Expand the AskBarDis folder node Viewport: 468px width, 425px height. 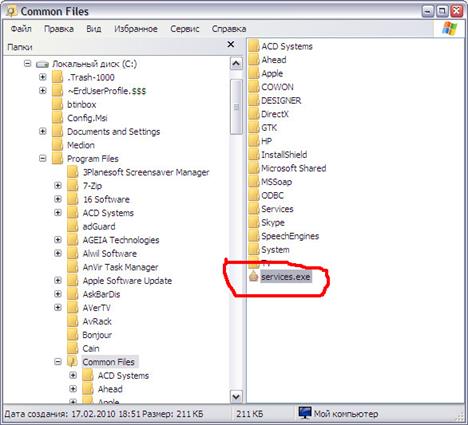pyautogui.click(x=58, y=294)
